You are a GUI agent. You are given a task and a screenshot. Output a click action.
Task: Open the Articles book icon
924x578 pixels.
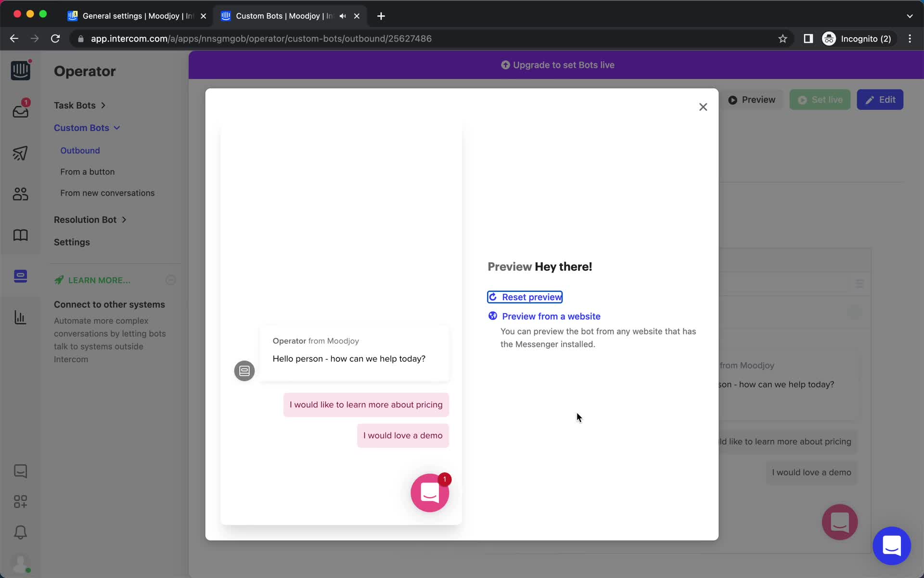point(20,235)
